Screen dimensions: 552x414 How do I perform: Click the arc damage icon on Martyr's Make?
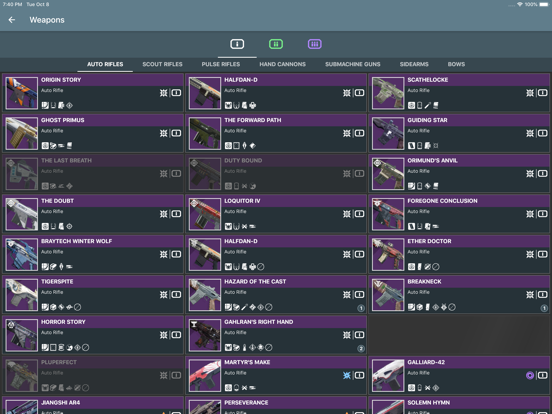coord(347,375)
